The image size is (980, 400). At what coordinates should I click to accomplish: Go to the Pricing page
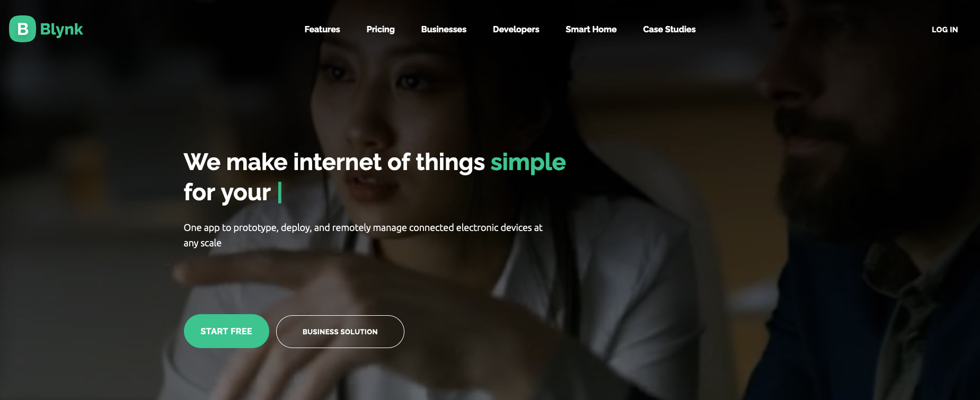(x=381, y=29)
